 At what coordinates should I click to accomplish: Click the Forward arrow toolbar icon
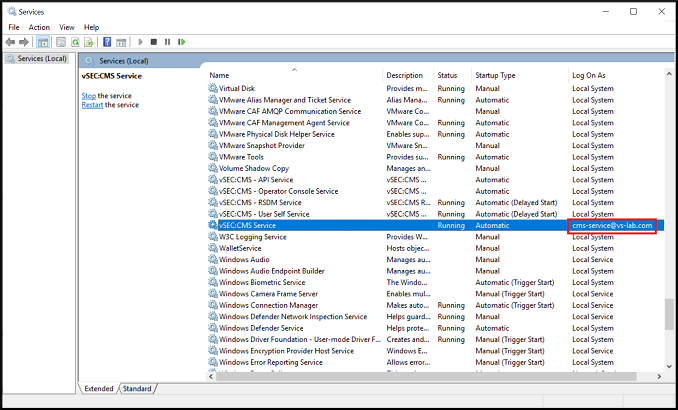pyautogui.click(x=24, y=42)
